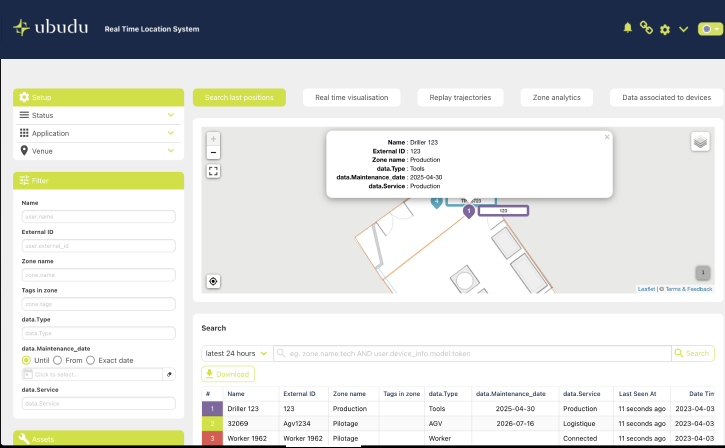Screen dimensions: 725x448
Task: Focus the Tags in zone filter field
Action: [x=98, y=304]
